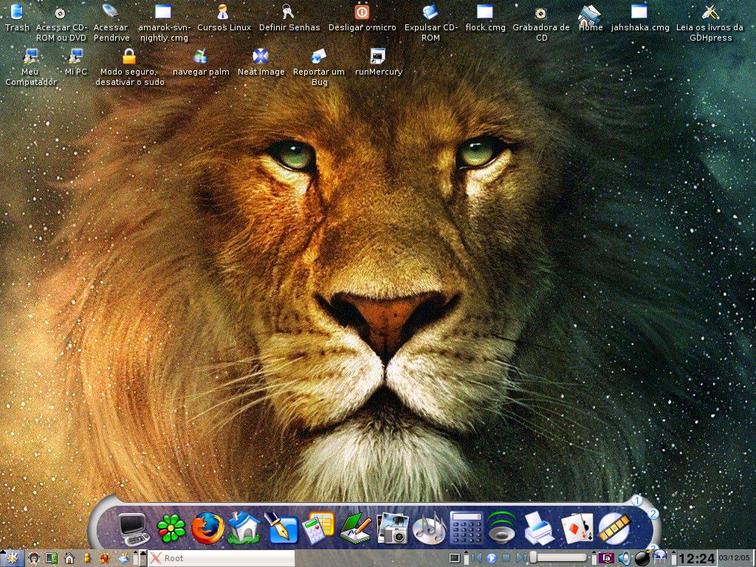Open home folder in taskbar
756x567 pixels.
click(69, 558)
